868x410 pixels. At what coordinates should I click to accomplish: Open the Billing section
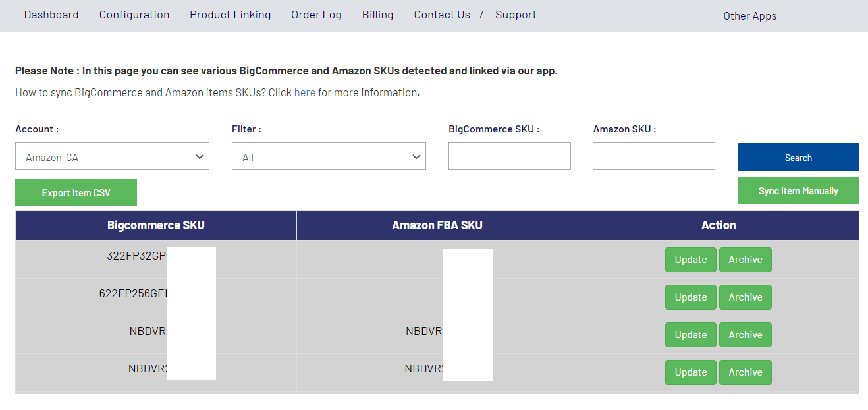click(x=377, y=15)
